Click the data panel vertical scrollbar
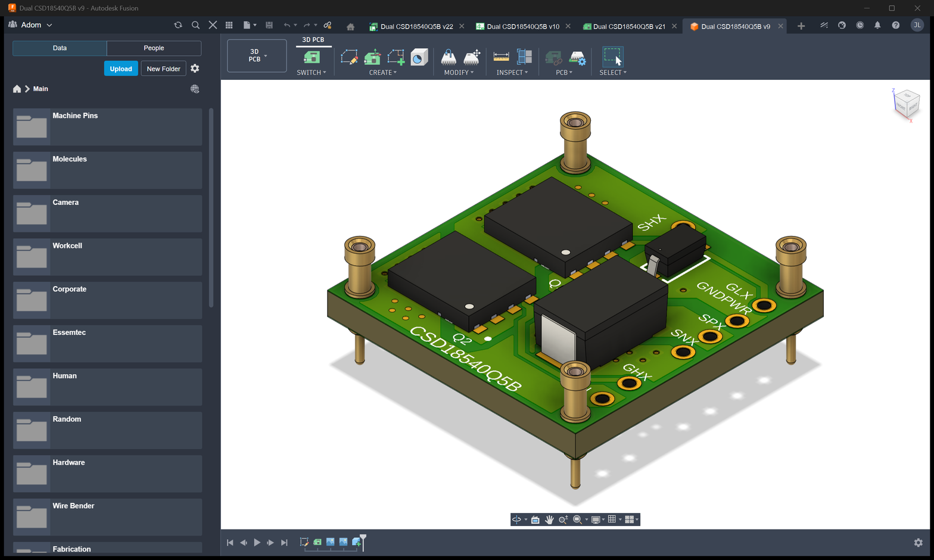Viewport: 934px width, 560px height. click(211, 208)
